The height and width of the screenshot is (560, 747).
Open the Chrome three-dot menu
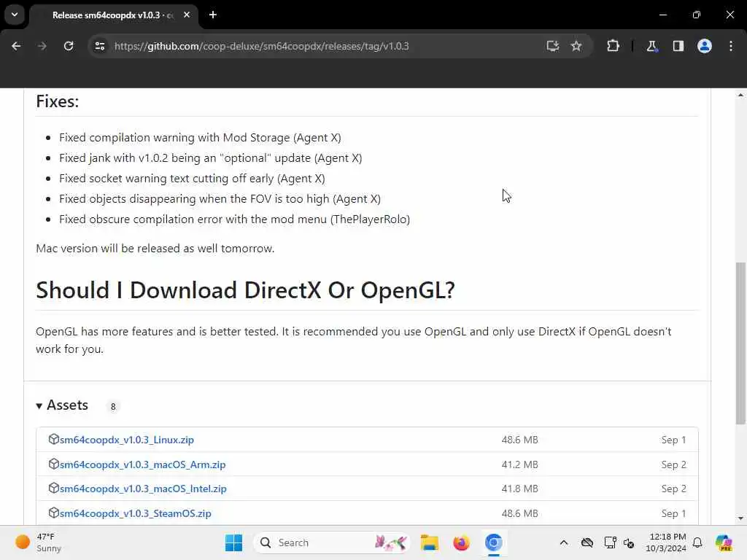point(731,46)
